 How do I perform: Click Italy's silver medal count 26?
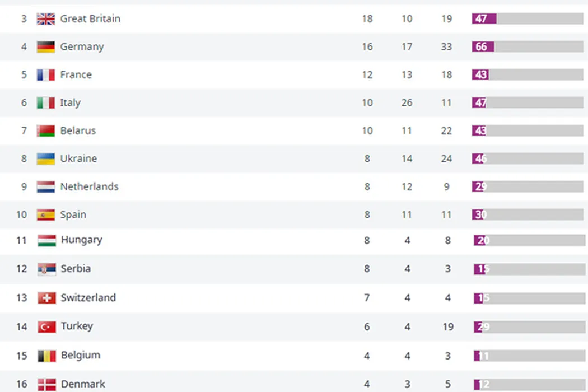(x=407, y=103)
